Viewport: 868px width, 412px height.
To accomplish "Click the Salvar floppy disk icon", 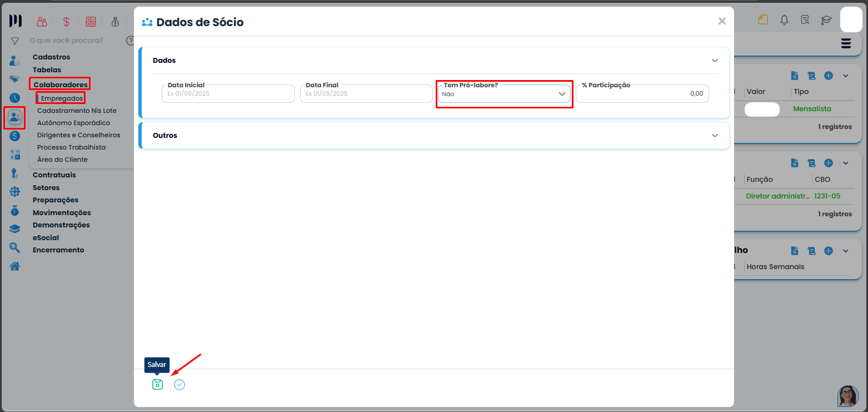I will [157, 384].
